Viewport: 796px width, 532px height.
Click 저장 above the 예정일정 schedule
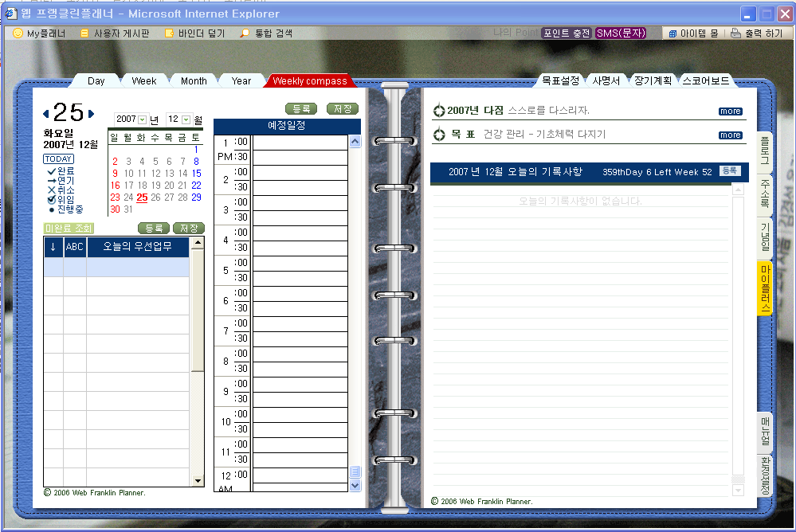tap(343, 108)
